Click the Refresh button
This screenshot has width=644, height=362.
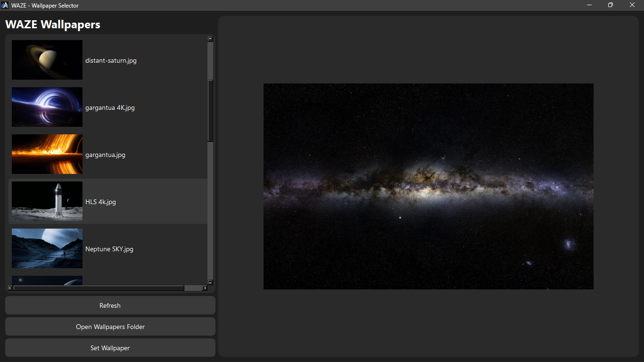[110, 305]
